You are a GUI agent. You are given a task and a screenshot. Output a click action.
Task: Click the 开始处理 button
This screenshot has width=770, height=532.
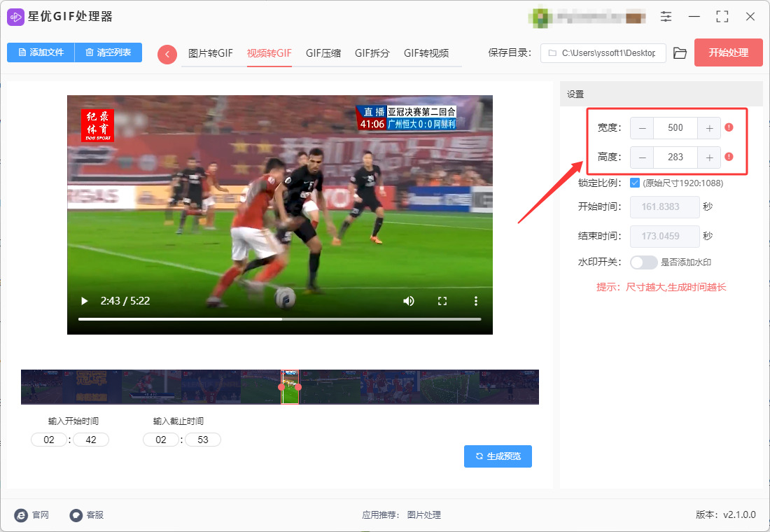click(x=728, y=52)
